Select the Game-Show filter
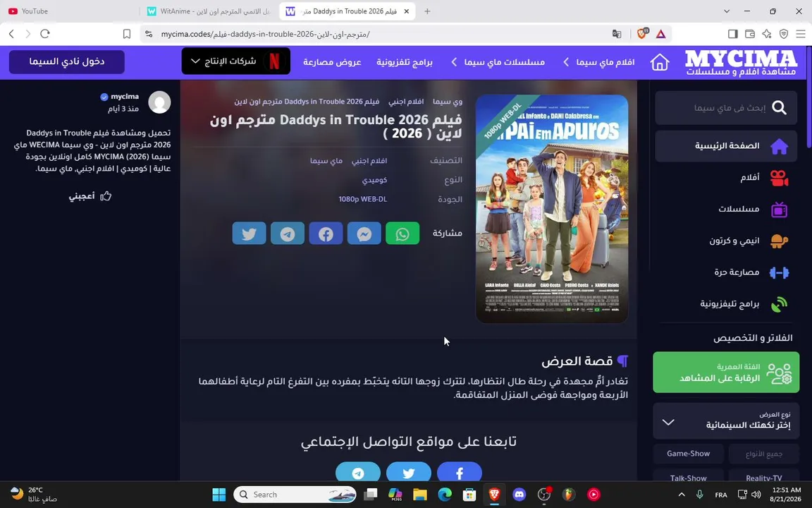The image size is (812, 508). pos(688,454)
